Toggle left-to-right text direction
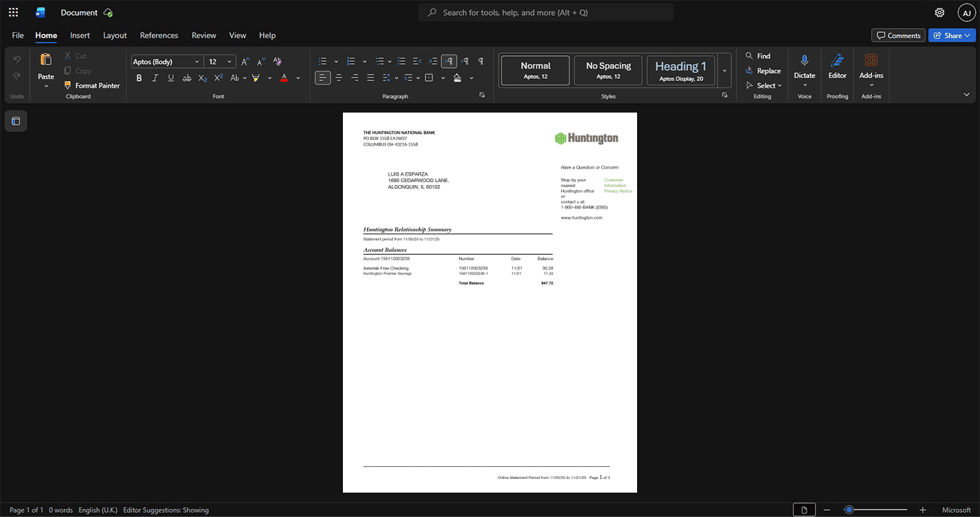 (x=449, y=62)
